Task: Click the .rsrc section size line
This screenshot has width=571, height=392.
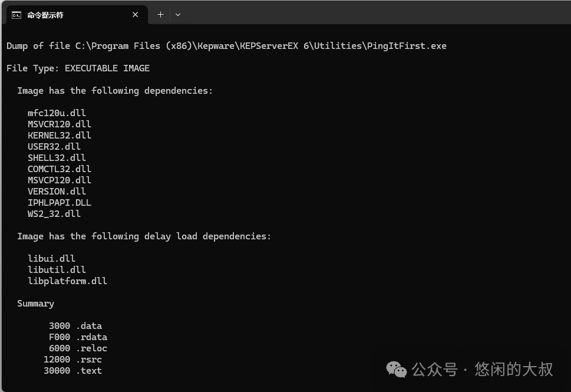Action: click(72, 360)
